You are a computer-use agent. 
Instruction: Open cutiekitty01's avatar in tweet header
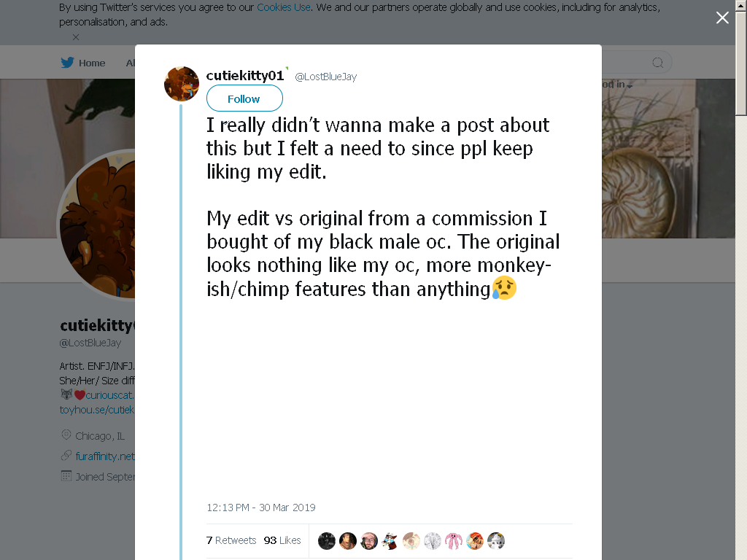pyautogui.click(x=182, y=84)
